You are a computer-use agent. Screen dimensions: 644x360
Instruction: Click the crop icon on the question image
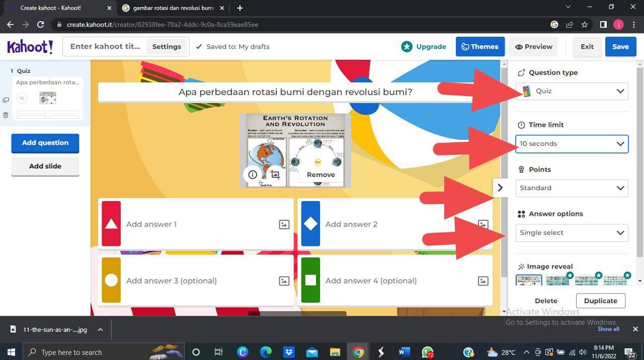click(x=275, y=174)
